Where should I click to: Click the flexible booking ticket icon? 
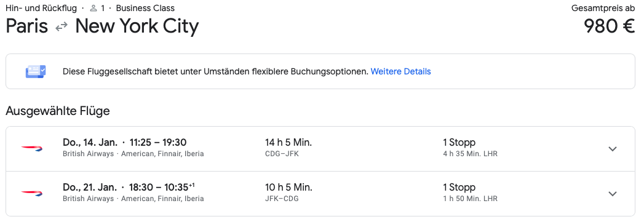36,71
